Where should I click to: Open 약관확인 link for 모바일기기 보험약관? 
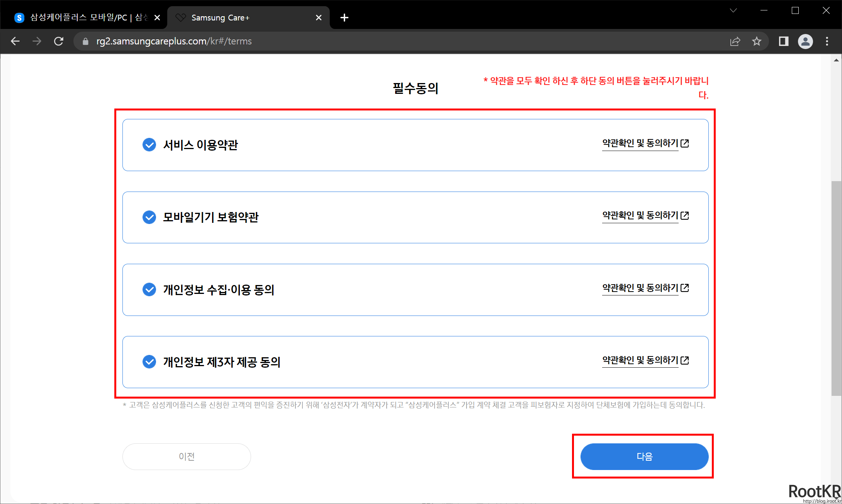(x=640, y=216)
